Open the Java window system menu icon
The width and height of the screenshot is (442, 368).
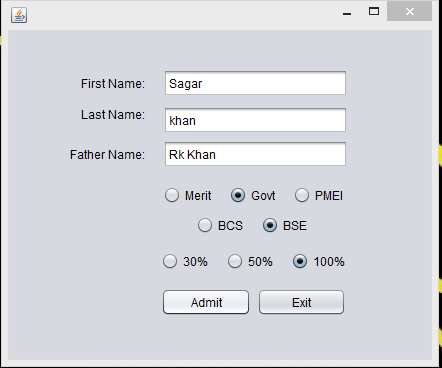tap(19, 15)
